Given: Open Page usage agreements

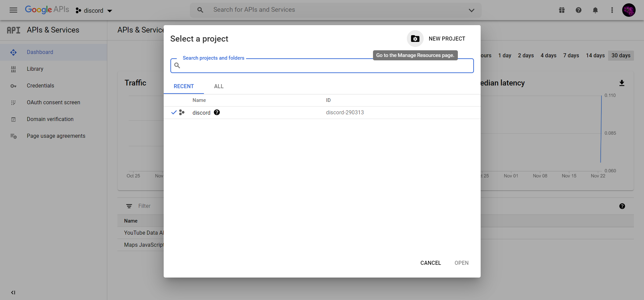Looking at the screenshot, I should (54, 136).
